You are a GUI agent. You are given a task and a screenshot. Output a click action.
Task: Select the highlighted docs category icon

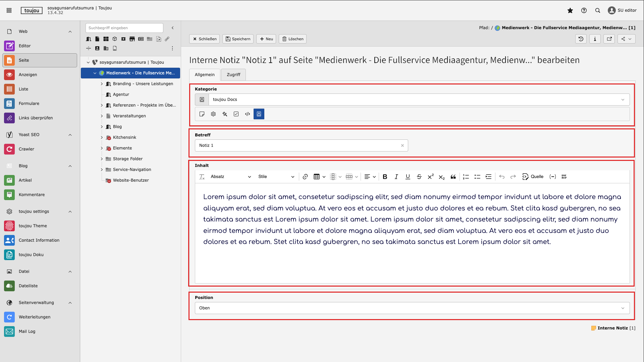[259, 114]
